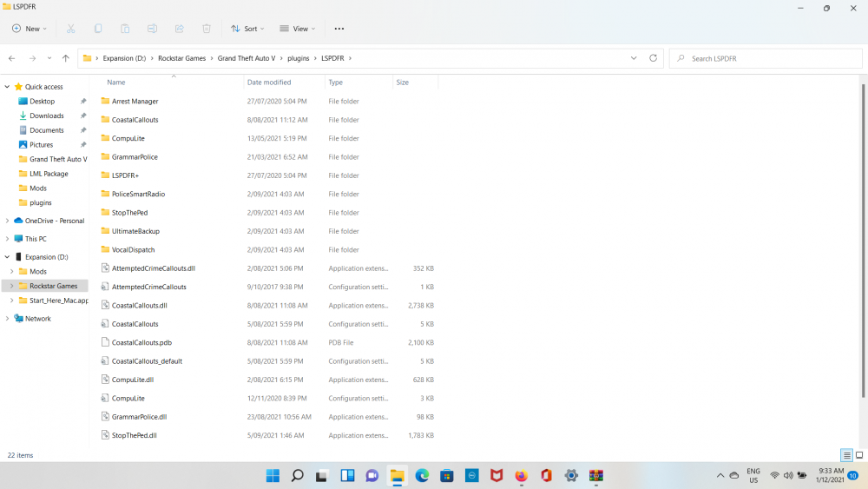Expand the address bar history dropdown

pos(634,58)
